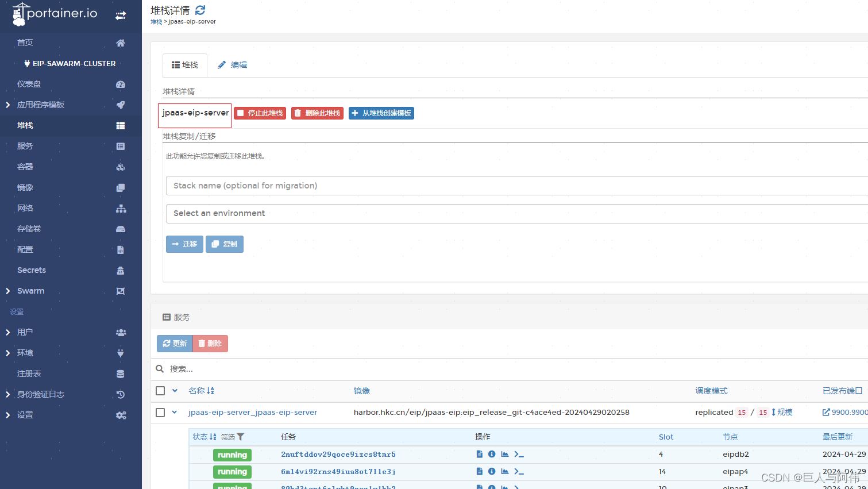
Task: Click the dashboard gauge icon beside 仪表盘
Action: click(121, 84)
